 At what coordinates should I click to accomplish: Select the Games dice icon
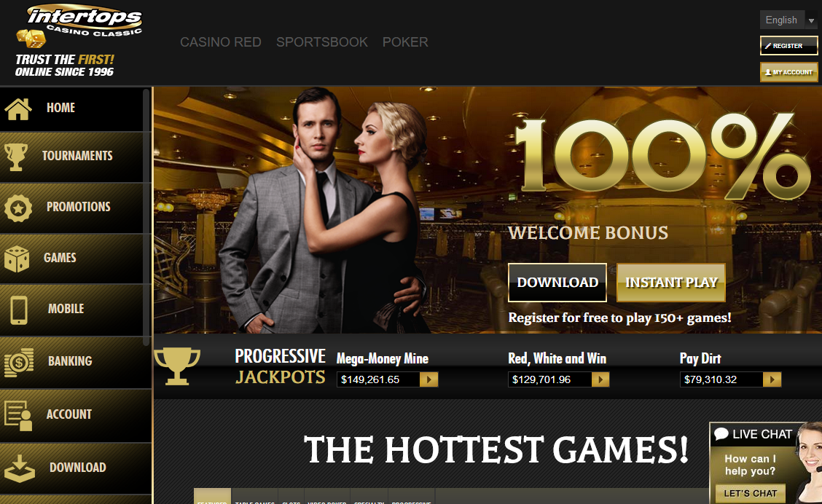[17, 259]
